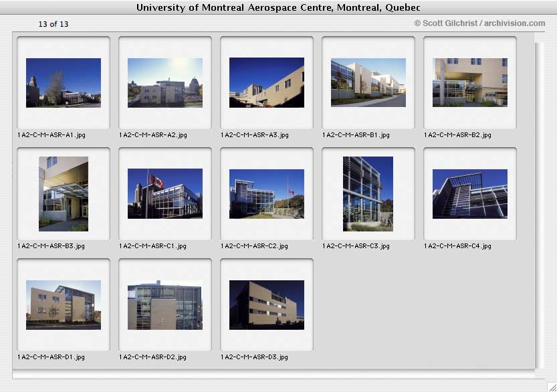Click the filename label 1A2-C-M-ASR-D3.jpg
This screenshot has height=392, width=557.
pos(254,357)
